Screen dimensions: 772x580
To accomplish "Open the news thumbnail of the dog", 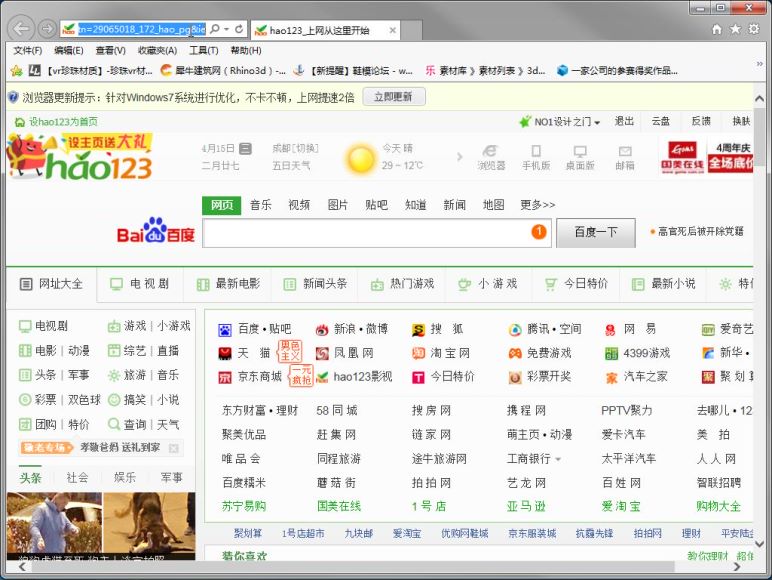I will (x=149, y=526).
